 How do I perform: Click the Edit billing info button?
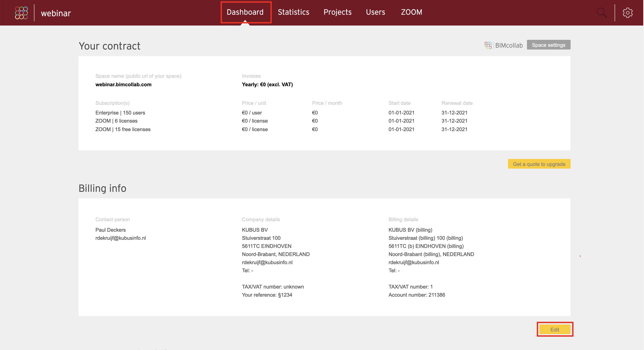click(x=555, y=330)
